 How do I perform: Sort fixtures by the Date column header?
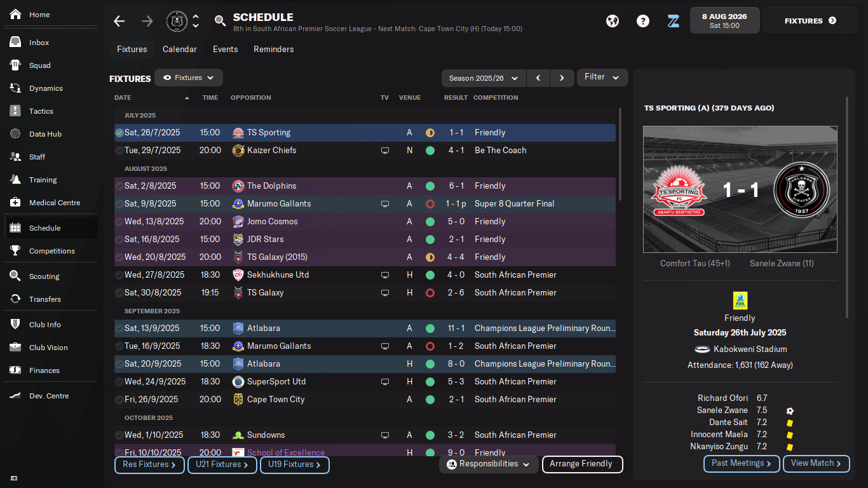(x=123, y=98)
